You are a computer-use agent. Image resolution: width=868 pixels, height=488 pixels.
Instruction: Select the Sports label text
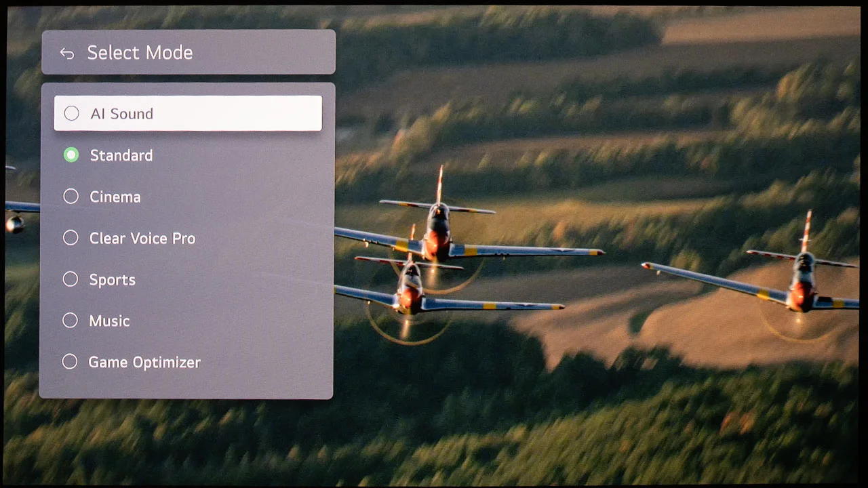point(112,280)
